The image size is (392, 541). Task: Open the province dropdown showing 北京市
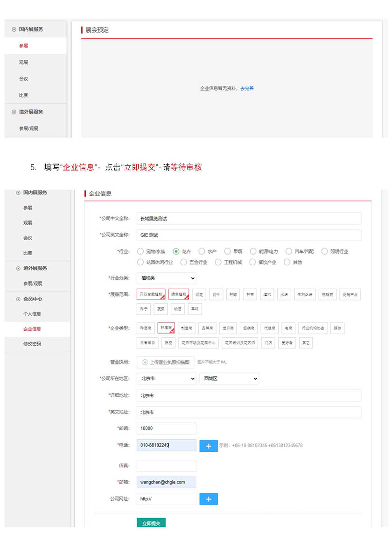pyautogui.click(x=166, y=379)
